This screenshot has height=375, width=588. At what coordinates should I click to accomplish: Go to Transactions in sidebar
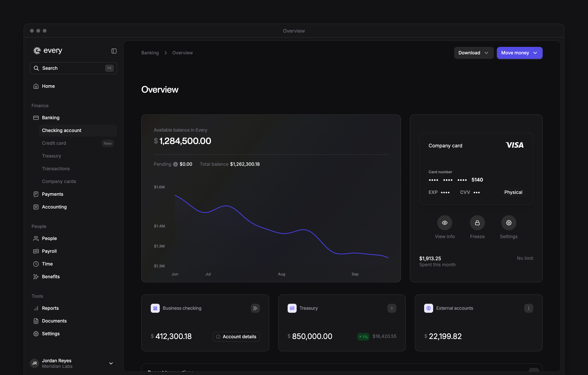78,169
